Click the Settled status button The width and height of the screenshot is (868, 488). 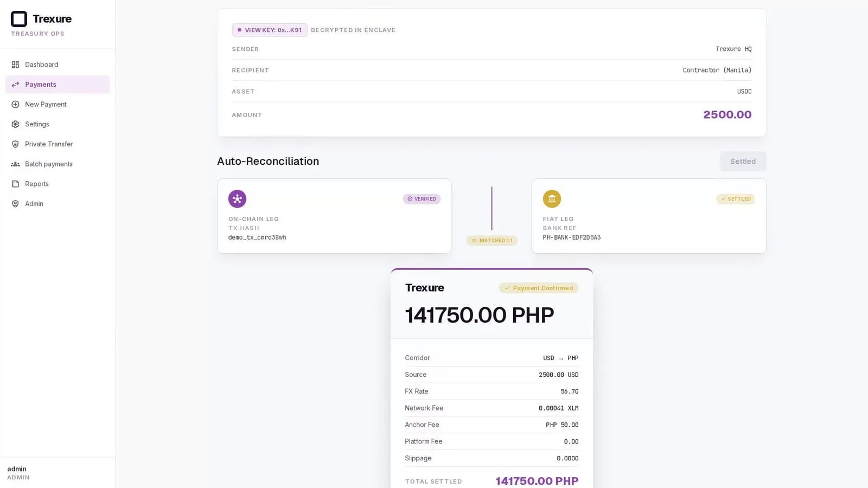(x=743, y=162)
